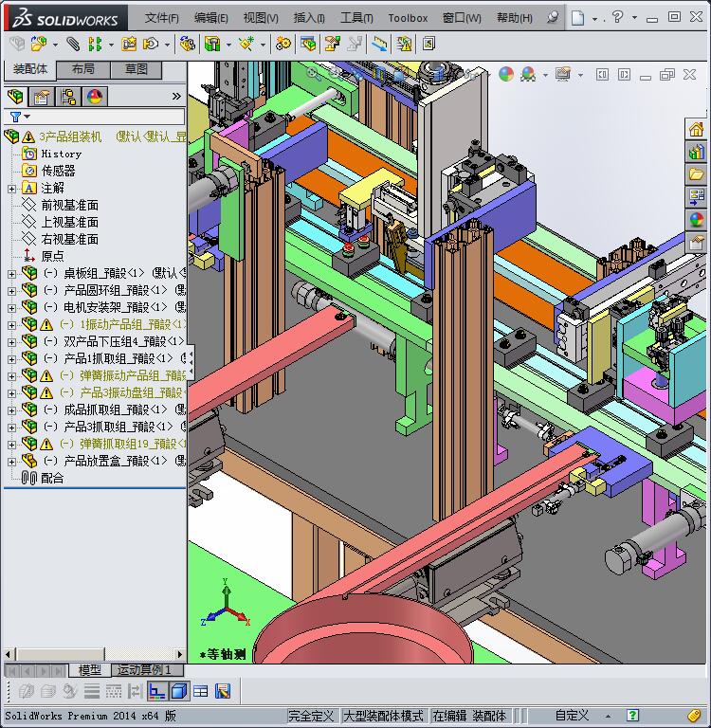Click the Bill of Materials icon
The height and width of the screenshot is (728, 711).
307,45
